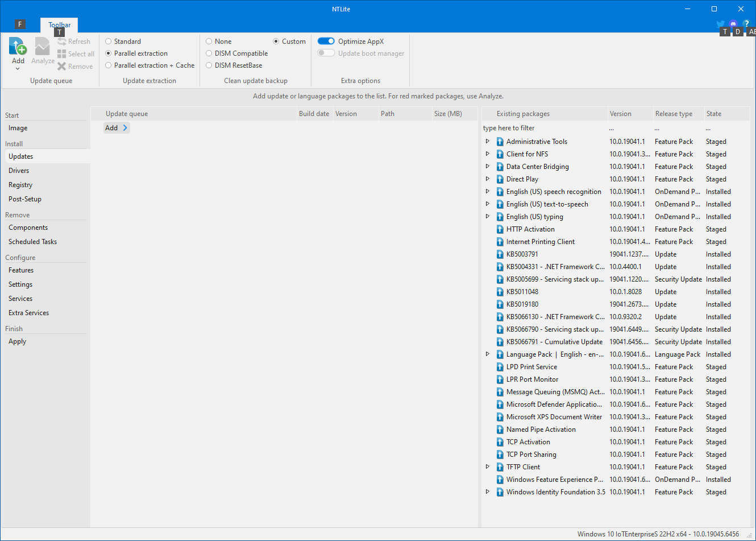Toggle the Optimize AppX switch

[326, 41]
